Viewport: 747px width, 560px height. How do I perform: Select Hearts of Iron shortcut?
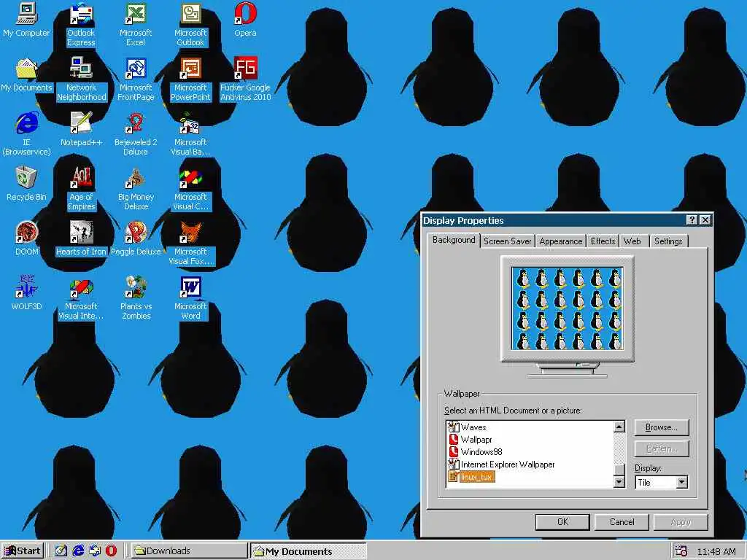82,238
